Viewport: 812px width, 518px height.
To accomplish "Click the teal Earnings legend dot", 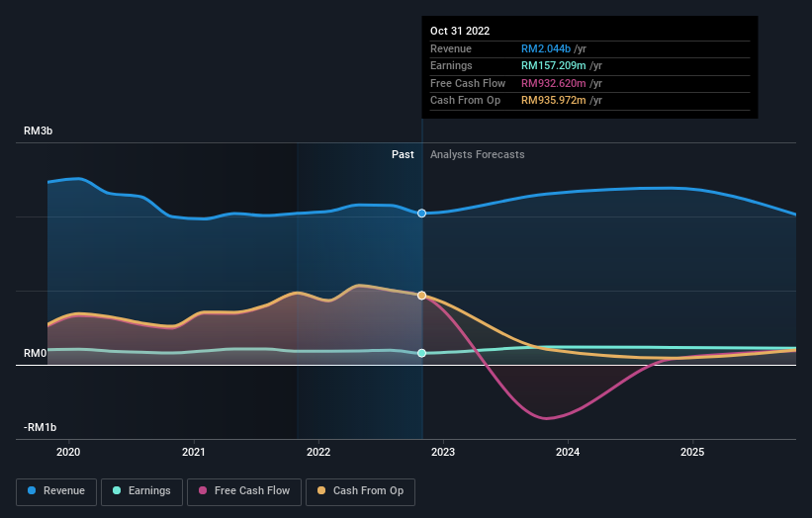I will coord(117,490).
